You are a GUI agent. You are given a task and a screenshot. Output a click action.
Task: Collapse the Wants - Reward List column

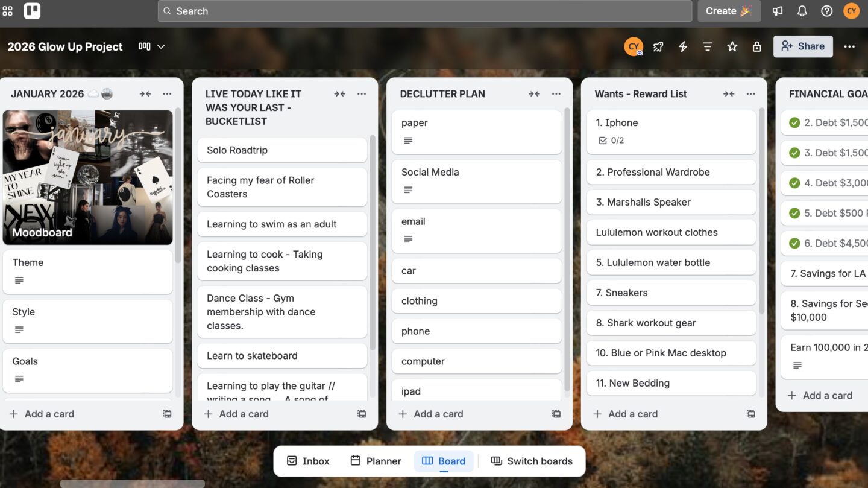729,93
